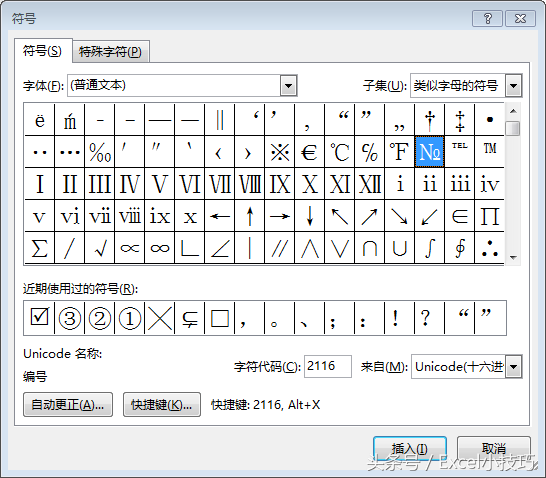Switch to the 符号(S) tab
Viewport: 546px width, 478px height.
pyautogui.click(x=42, y=51)
